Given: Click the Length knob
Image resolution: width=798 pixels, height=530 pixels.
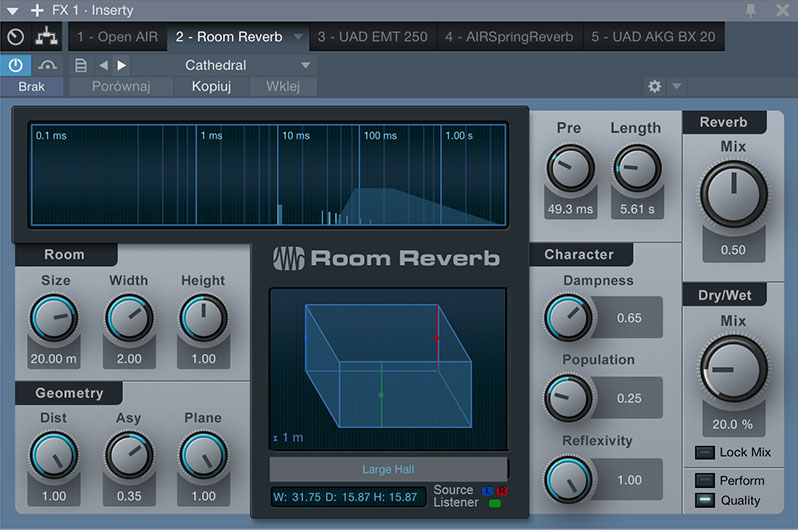Looking at the screenshot, I should (x=637, y=169).
